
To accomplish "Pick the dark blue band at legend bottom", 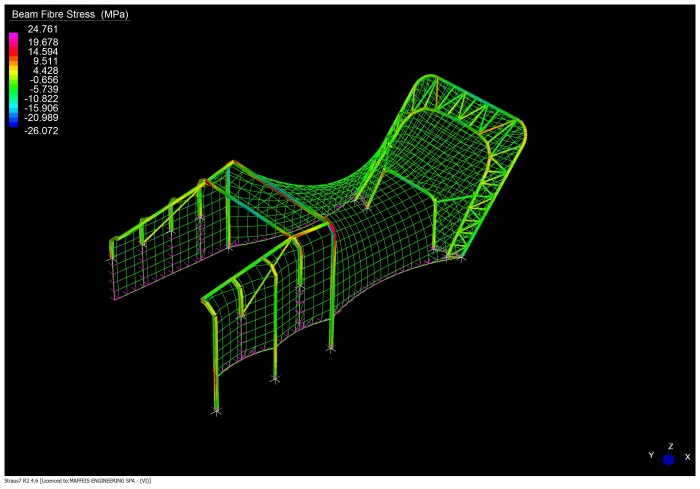I will point(13,122).
